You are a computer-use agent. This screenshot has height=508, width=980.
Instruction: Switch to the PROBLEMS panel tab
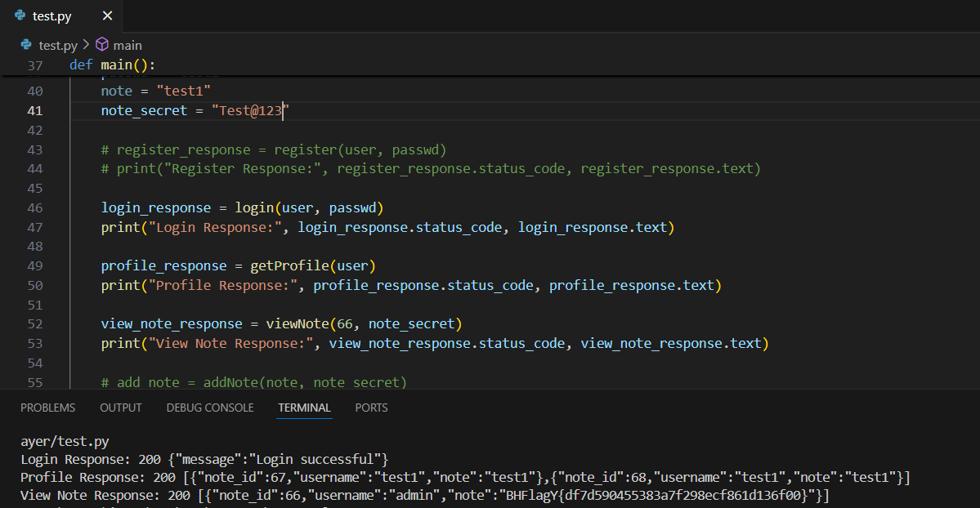tap(47, 408)
